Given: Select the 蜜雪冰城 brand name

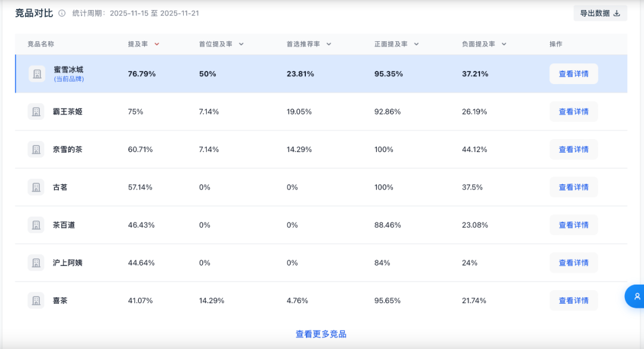Looking at the screenshot, I should point(69,70).
